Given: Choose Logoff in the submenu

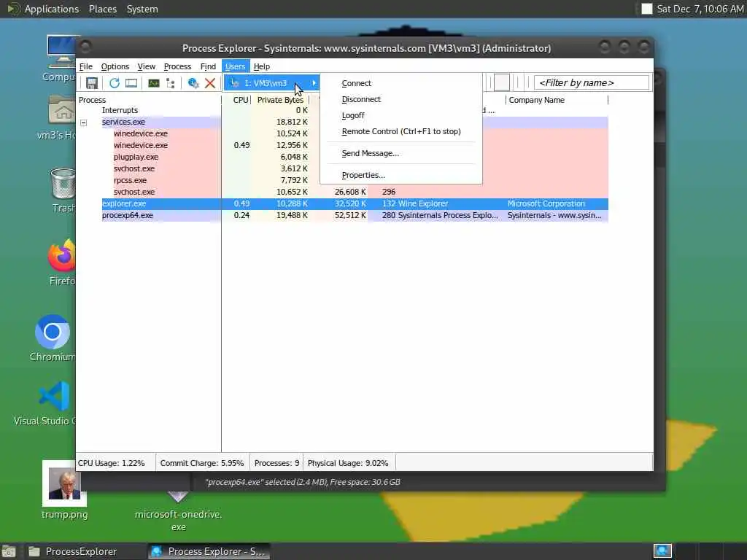Looking at the screenshot, I should click(x=353, y=116).
